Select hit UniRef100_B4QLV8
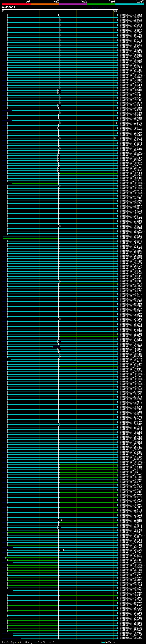The width and height of the screenshot is (146, 644). pos(131,469)
